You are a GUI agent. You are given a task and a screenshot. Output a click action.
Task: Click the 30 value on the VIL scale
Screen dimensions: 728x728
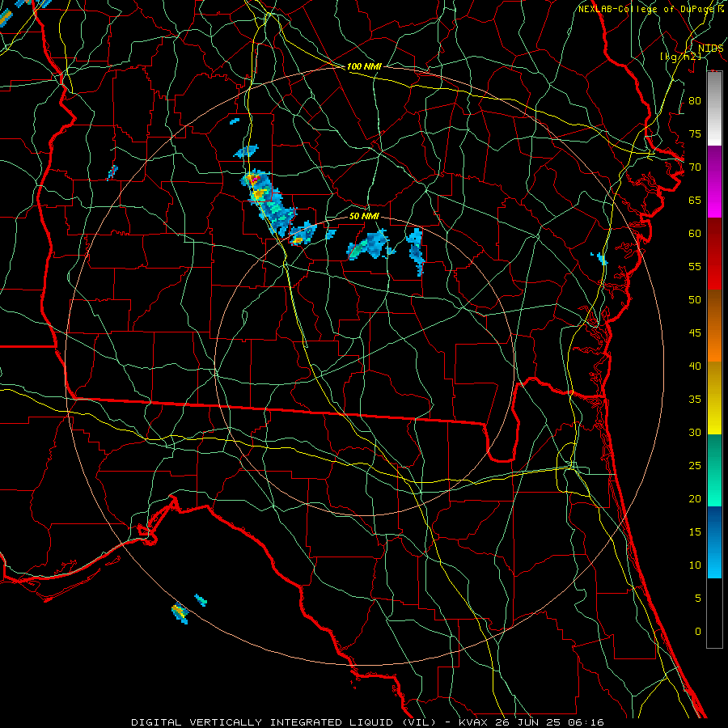(695, 432)
